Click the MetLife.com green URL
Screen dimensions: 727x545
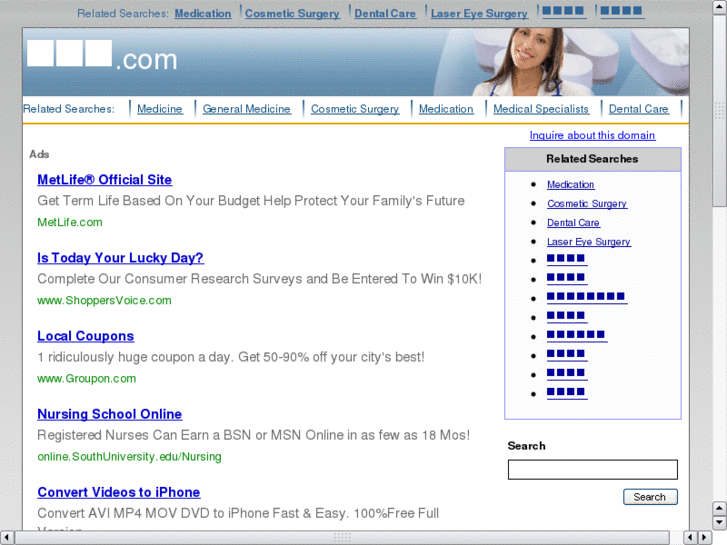click(70, 222)
